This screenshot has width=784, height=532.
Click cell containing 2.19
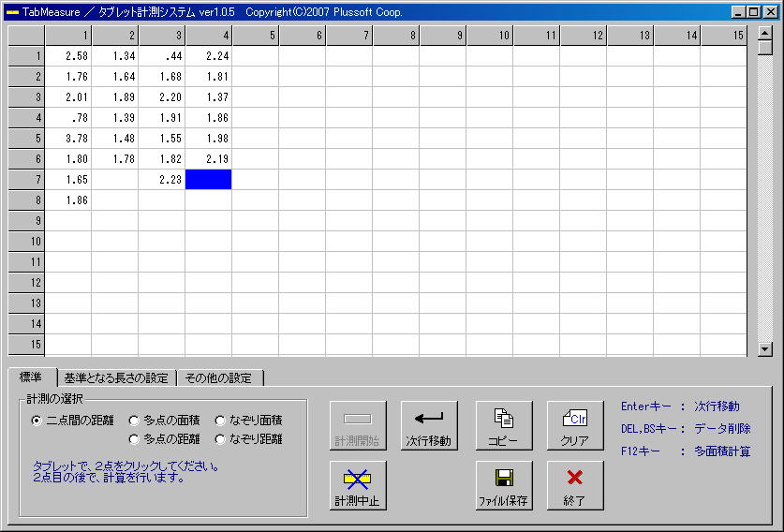(x=209, y=159)
